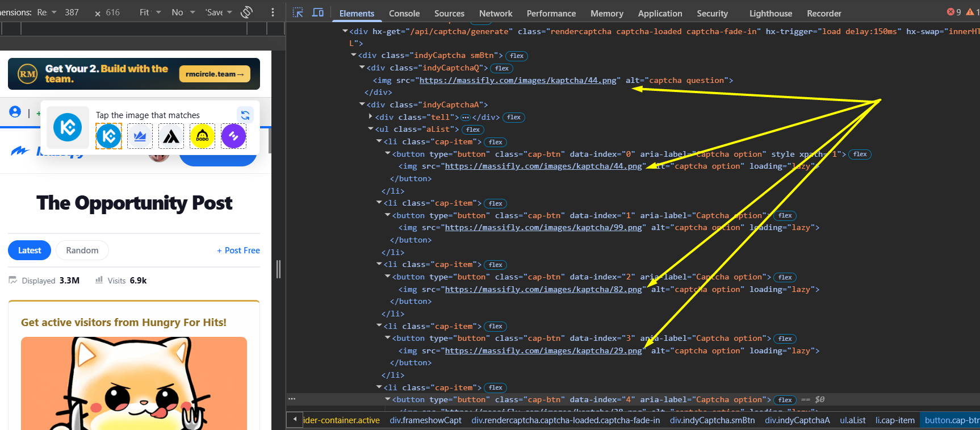This screenshot has height=430, width=980.
Task: Open the Application tab
Action: click(x=660, y=13)
